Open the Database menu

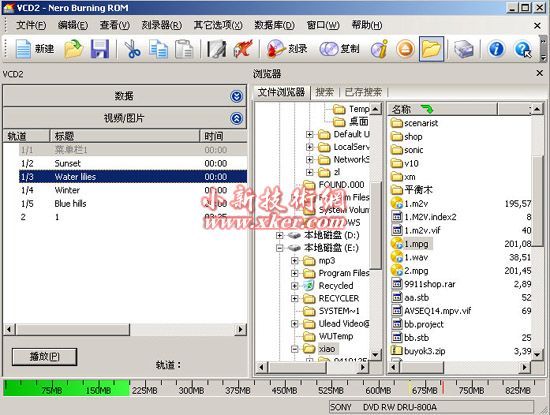click(x=274, y=25)
